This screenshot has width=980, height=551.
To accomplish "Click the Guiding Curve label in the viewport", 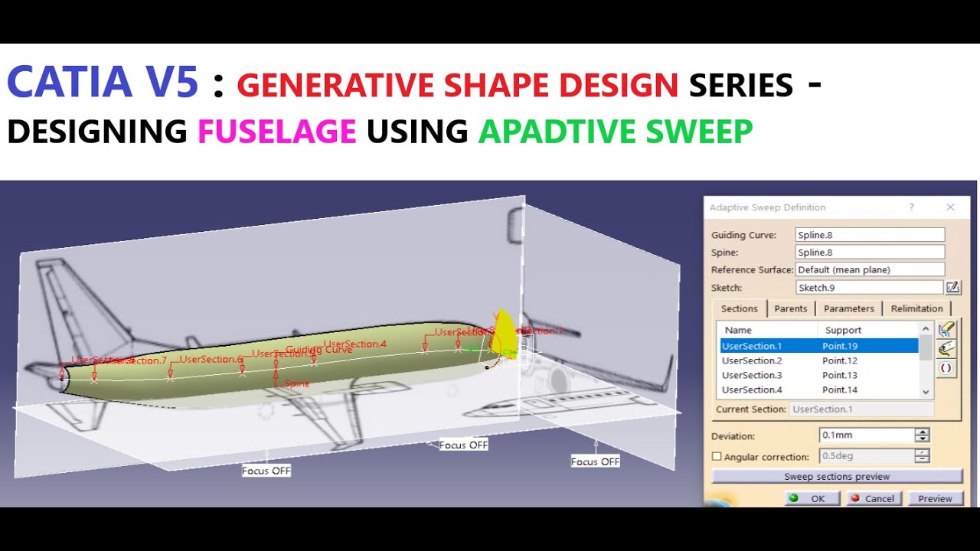I will (x=319, y=350).
